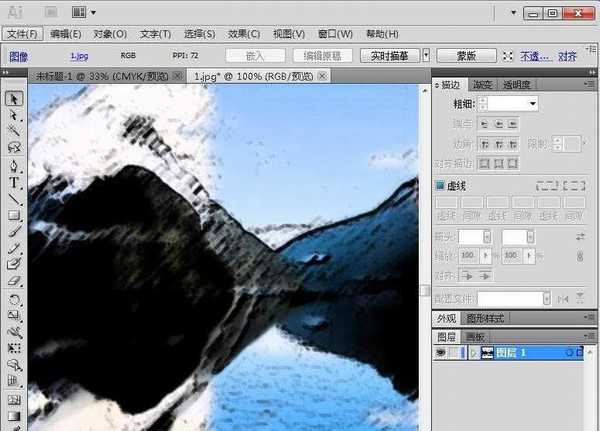
Task: Select the Paintbrush tool
Action: pos(15,231)
